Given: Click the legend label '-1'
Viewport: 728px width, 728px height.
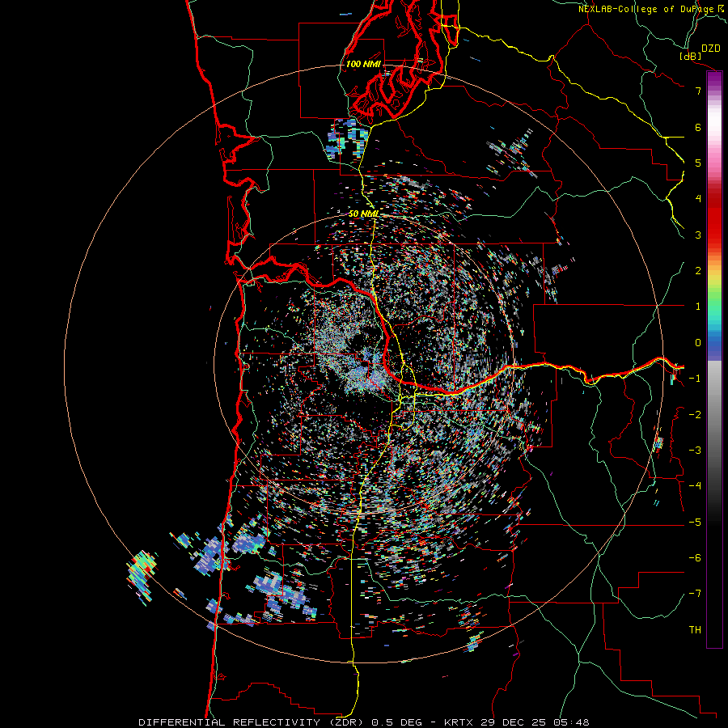Looking at the screenshot, I should pyautogui.click(x=695, y=379).
